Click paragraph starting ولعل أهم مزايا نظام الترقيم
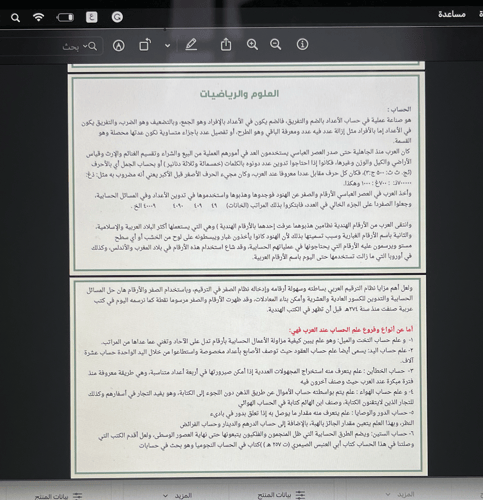This screenshot has width=483, height=500. [x=250, y=299]
